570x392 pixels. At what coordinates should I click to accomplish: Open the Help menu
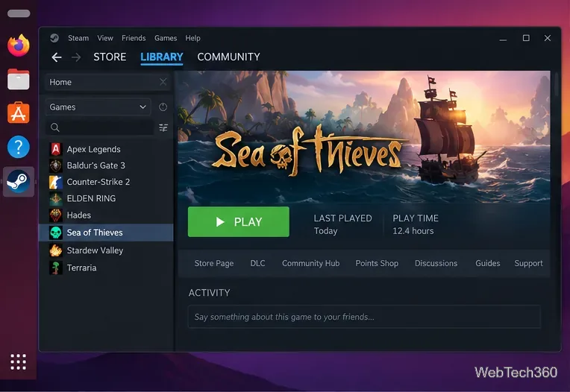192,38
